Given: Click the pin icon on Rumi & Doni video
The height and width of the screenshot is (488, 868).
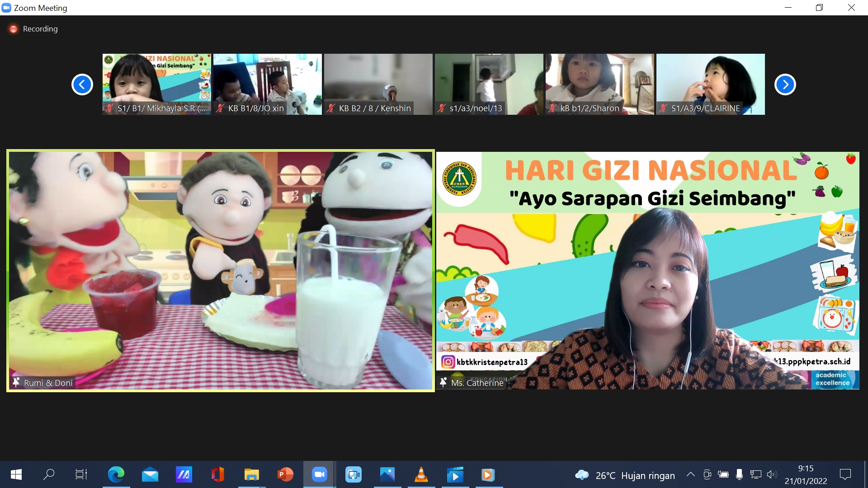Looking at the screenshot, I should (x=16, y=382).
